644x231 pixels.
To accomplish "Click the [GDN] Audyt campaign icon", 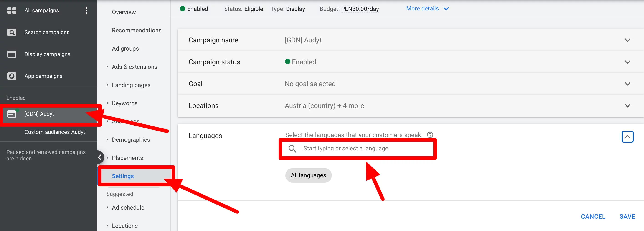I will [x=12, y=114].
